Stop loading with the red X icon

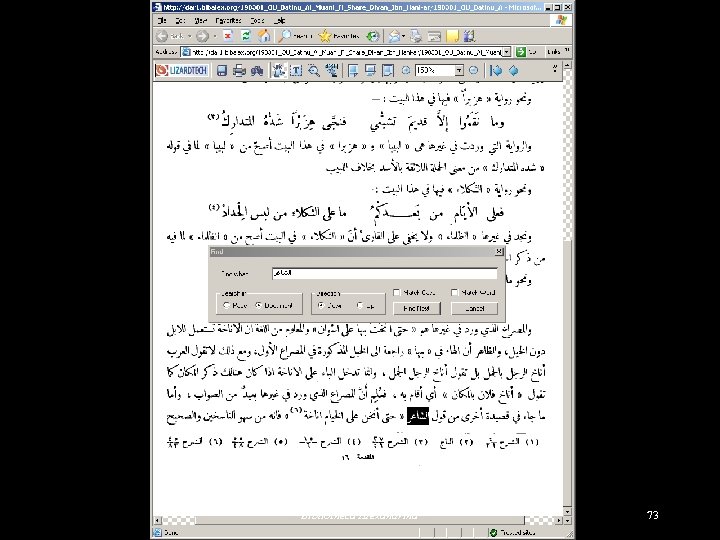228,36
